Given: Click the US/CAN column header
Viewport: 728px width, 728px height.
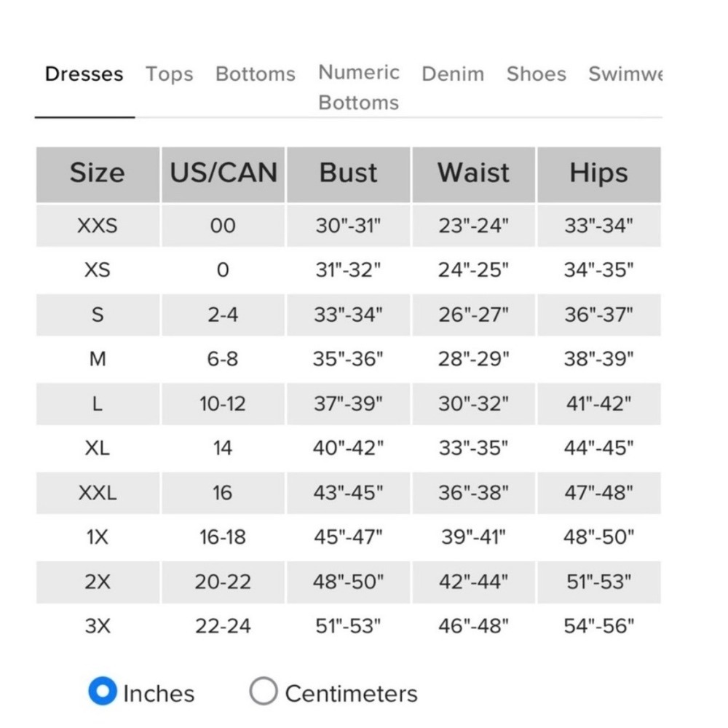Looking at the screenshot, I should pyautogui.click(x=223, y=173).
